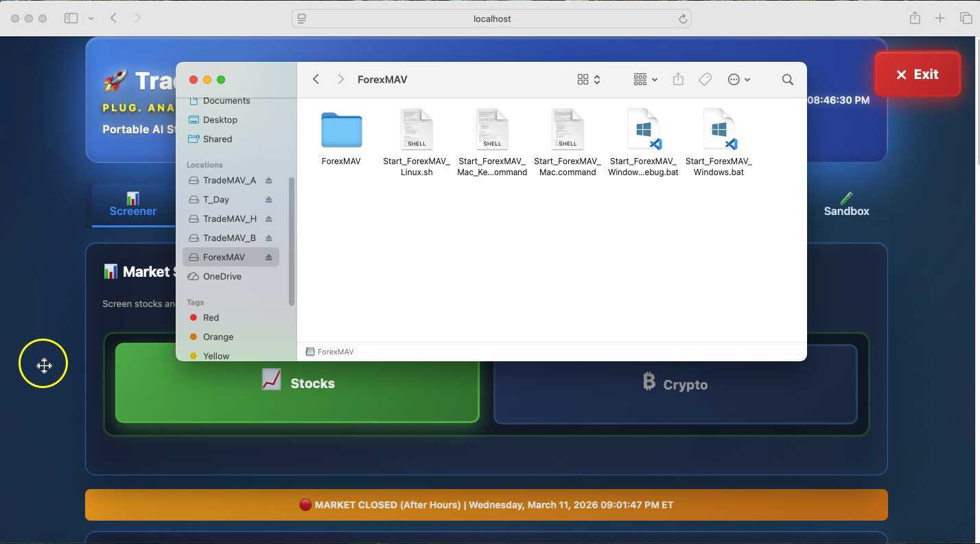Screen dimensions: 980x544
Task: Open OneDrive in Finder sidebar
Action: click(222, 277)
